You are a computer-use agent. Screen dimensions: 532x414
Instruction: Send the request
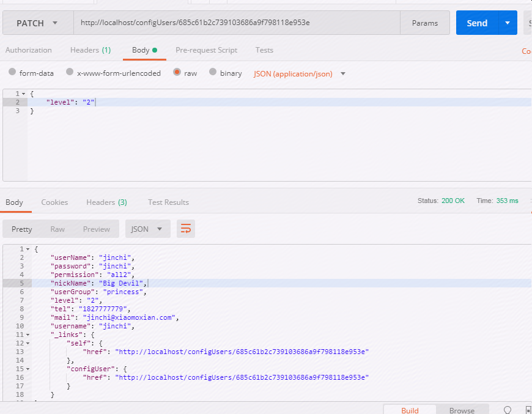coord(477,23)
